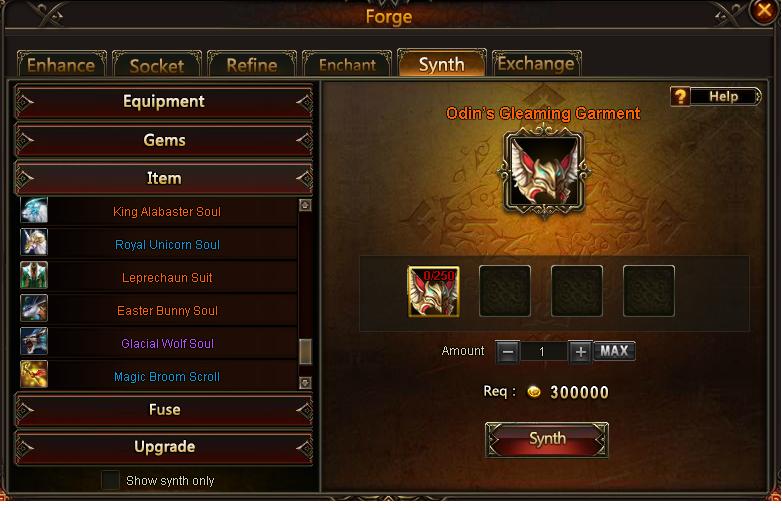Screen dimensions: 782x508
Task: Pick the Easter Bunny Soul icon
Action: click(34, 308)
